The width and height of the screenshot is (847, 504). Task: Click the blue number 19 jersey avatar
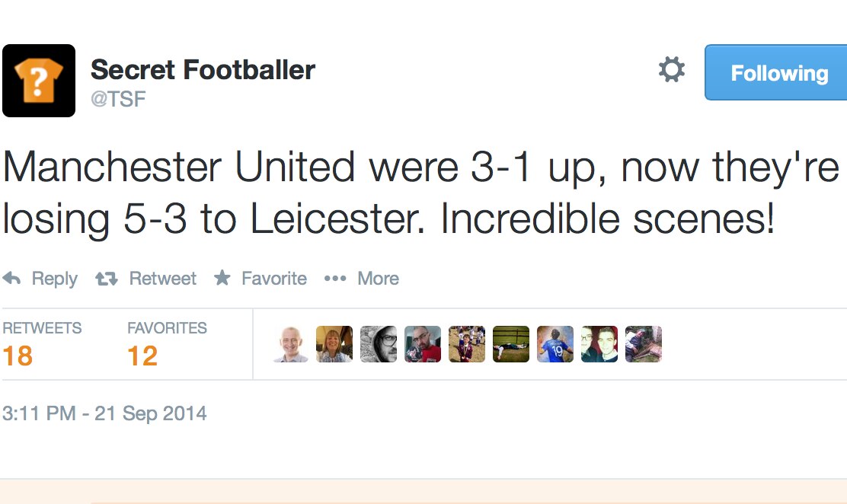coord(555,344)
